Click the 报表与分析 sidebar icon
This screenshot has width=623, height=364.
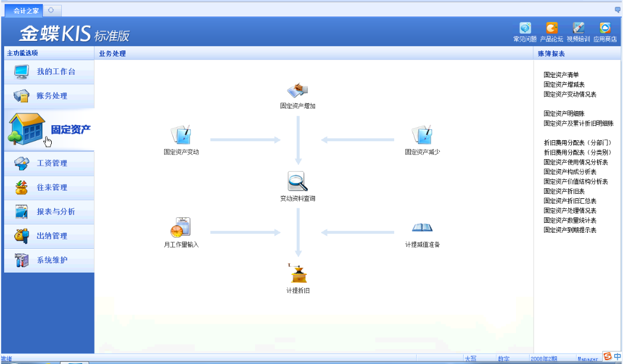tap(21, 211)
